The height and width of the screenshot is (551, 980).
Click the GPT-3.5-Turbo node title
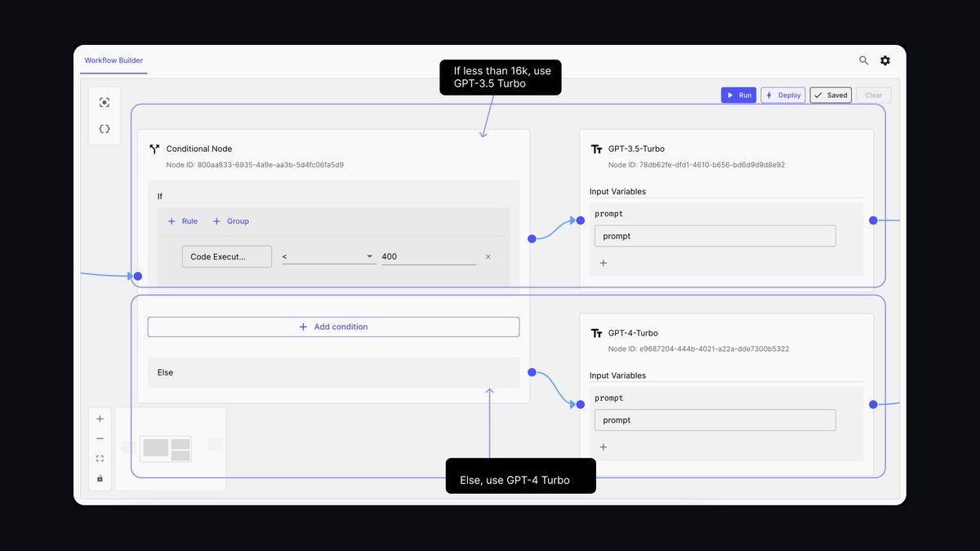(x=636, y=149)
